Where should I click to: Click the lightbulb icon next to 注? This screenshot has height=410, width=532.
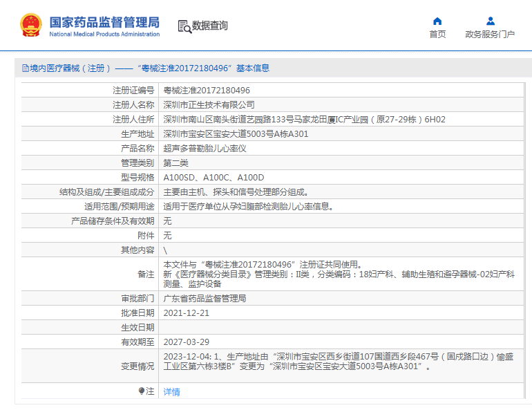tap(142, 391)
